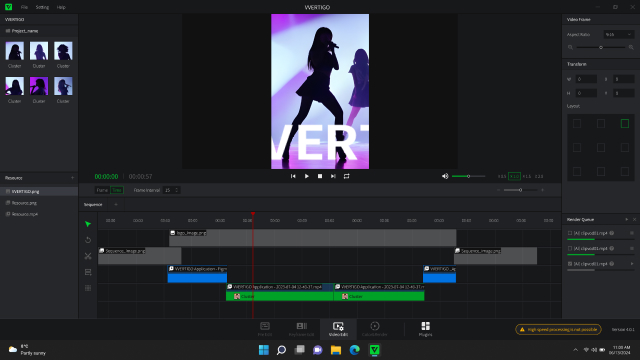The image size is (640, 360).
Task: Select WERTIGO.png in the Resource list
Action: 39,191
